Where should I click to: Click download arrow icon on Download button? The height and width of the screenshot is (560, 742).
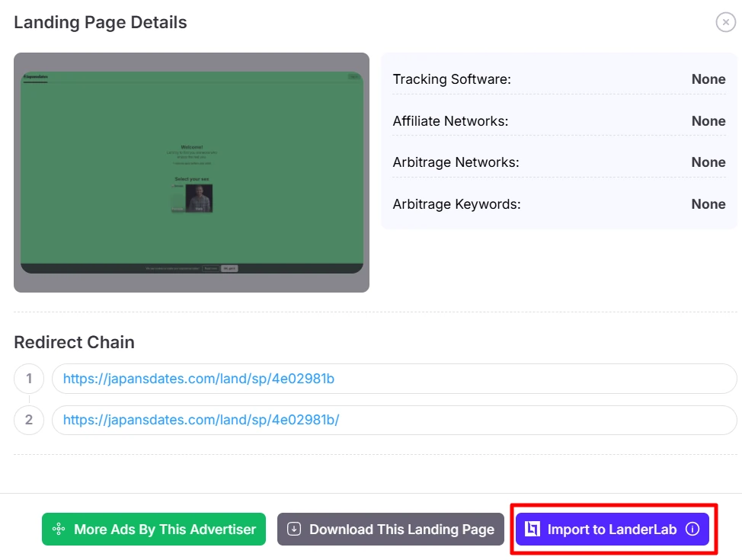click(294, 529)
